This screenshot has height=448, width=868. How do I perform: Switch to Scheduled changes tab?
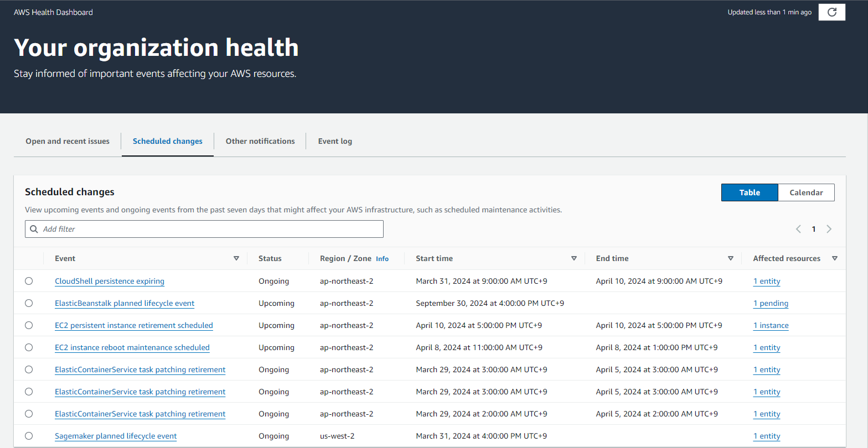[168, 141]
